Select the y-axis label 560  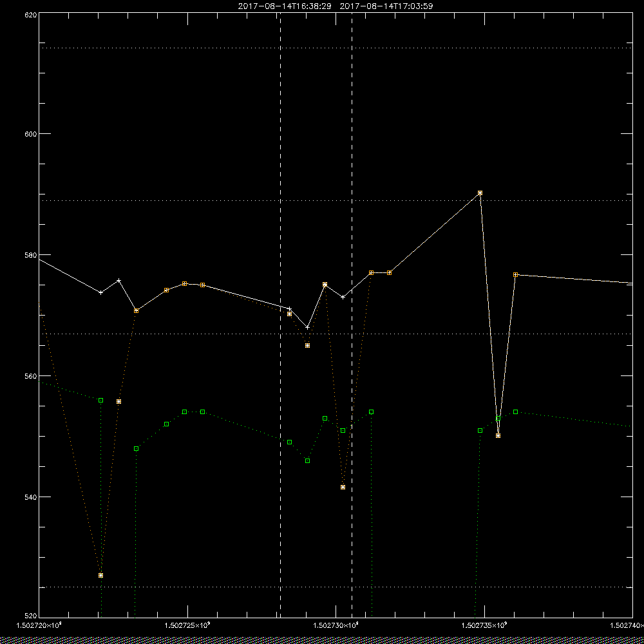[31, 376]
